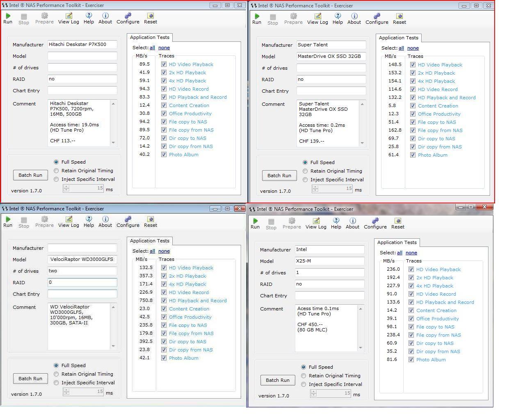Click RAID field in VelociRaptor window
The image size is (525, 420).
(x=82, y=282)
